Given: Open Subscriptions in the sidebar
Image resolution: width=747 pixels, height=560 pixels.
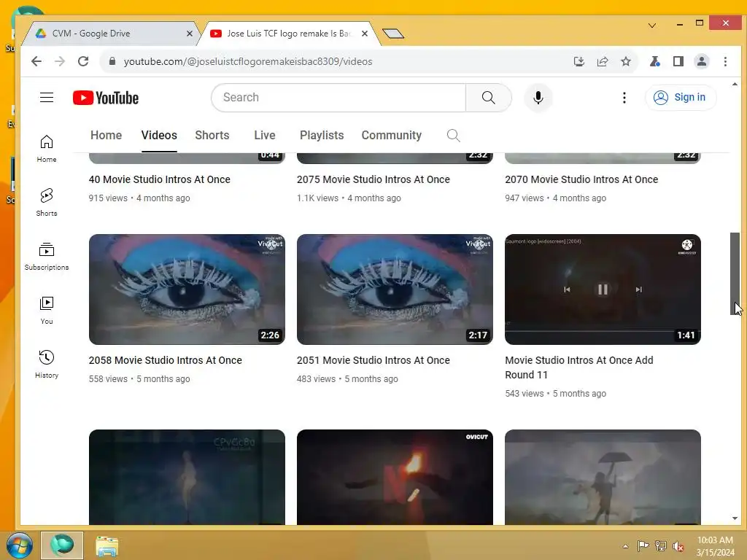Looking at the screenshot, I should (x=47, y=256).
